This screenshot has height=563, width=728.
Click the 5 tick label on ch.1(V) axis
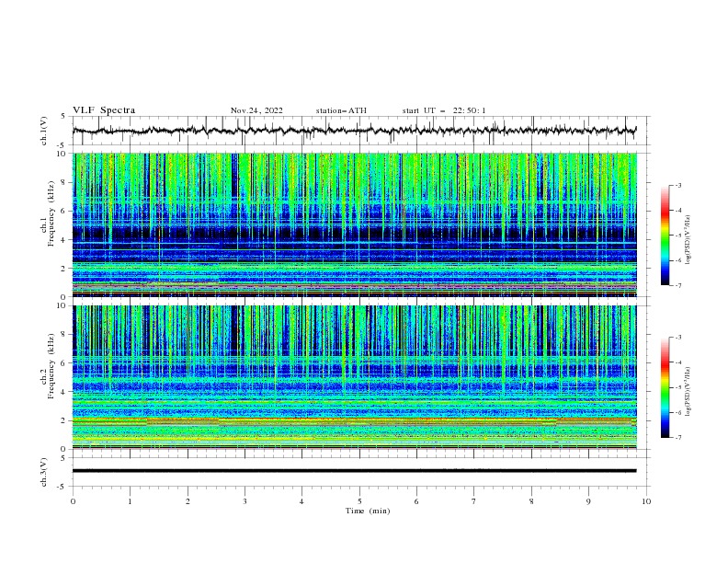click(x=63, y=117)
